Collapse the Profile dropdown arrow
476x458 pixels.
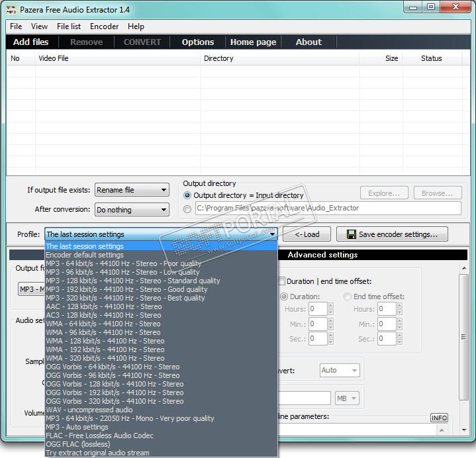tap(272, 234)
